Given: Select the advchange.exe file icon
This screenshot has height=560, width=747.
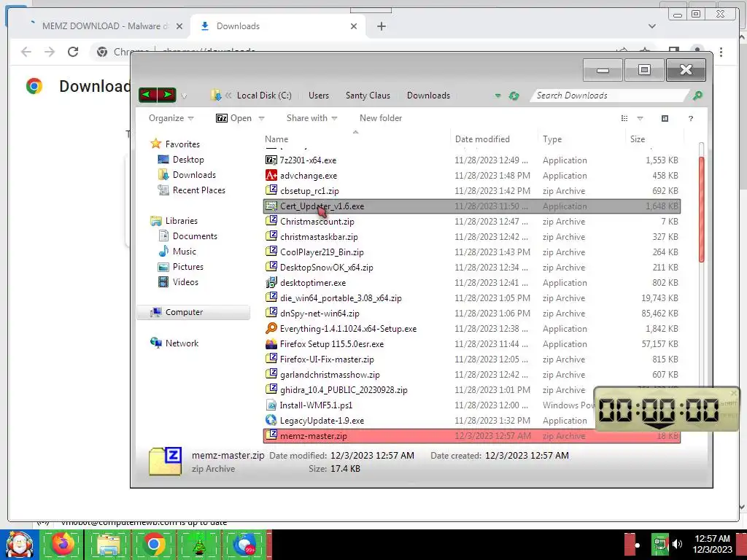Looking at the screenshot, I should point(271,175).
